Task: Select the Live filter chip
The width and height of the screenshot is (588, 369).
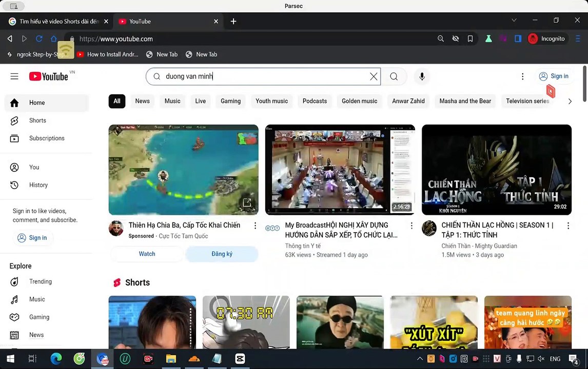Action: tap(200, 101)
